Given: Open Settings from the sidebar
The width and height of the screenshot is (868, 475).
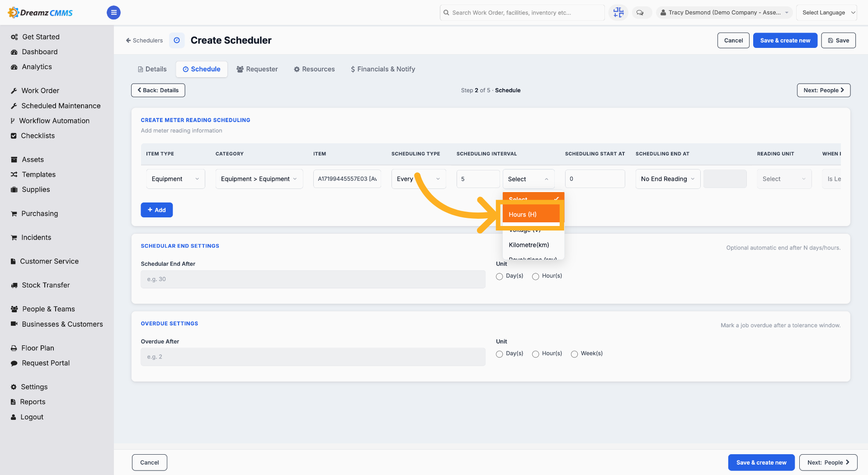Looking at the screenshot, I should (x=34, y=387).
